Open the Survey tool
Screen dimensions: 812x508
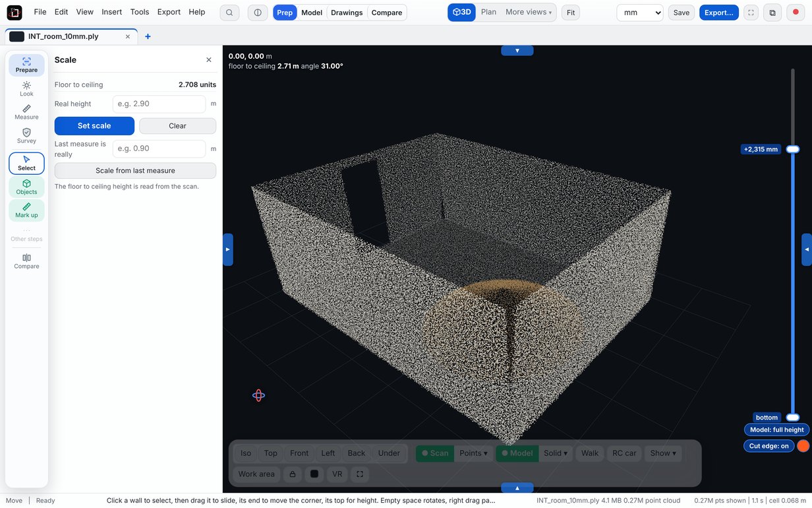pyautogui.click(x=26, y=136)
